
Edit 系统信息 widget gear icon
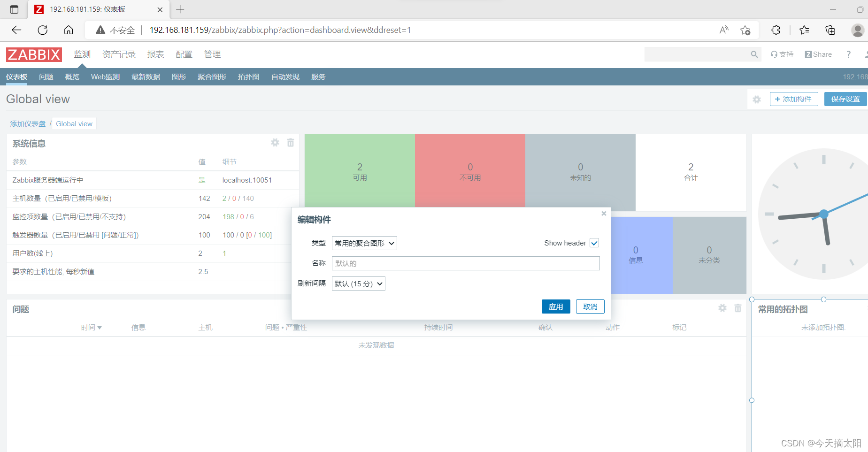click(x=275, y=143)
